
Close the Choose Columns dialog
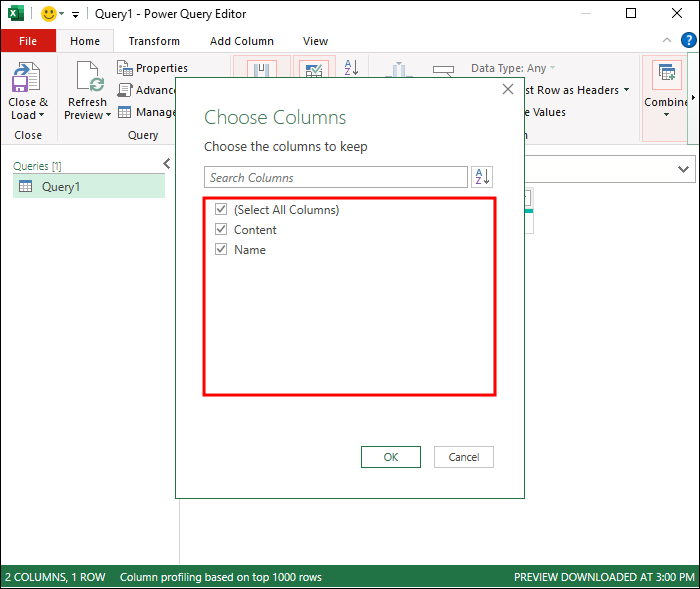[x=508, y=89]
